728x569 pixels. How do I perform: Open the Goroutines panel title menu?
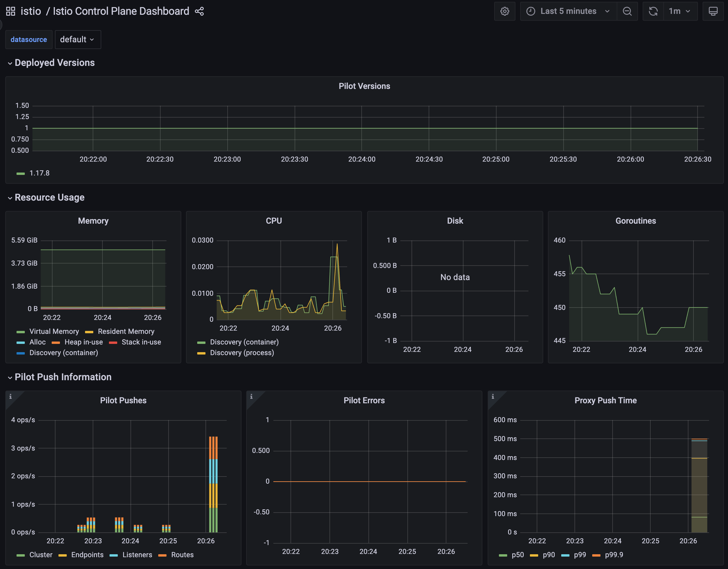point(636,221)
